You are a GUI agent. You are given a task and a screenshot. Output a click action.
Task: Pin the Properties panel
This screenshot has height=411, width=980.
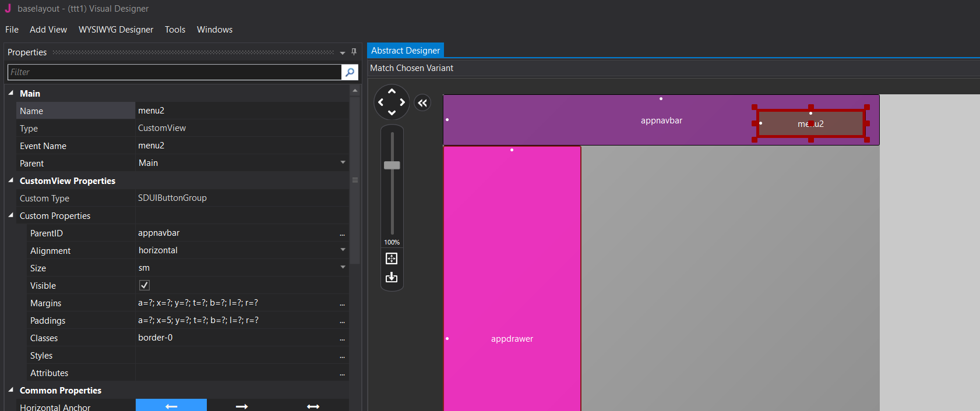354,52
